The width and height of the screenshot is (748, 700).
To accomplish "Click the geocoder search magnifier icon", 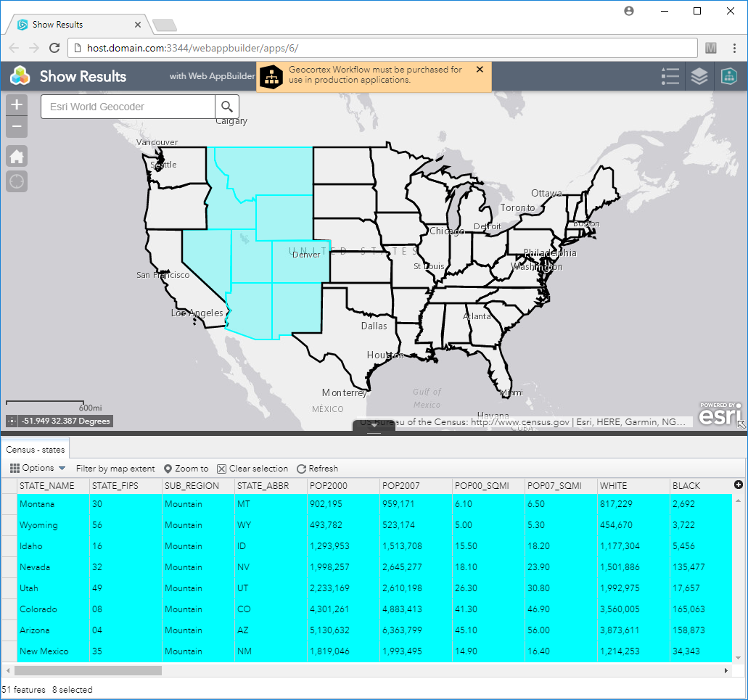I will click(x=227, y=107).
